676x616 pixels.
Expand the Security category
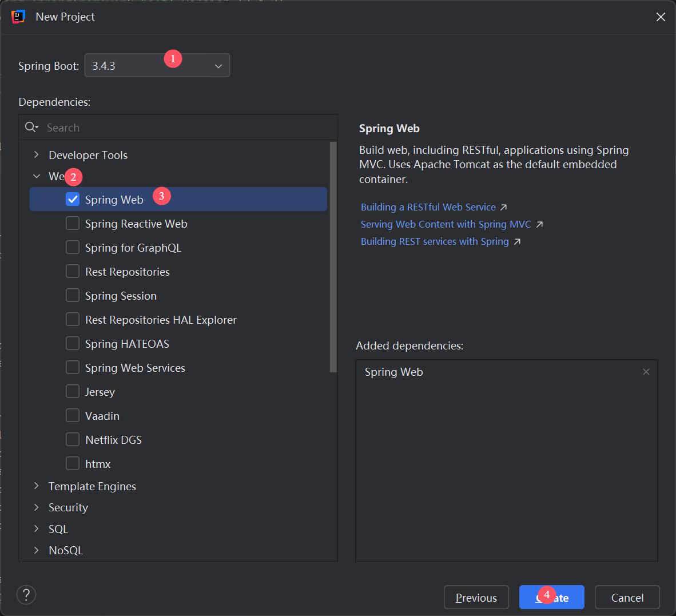point(36,507)
